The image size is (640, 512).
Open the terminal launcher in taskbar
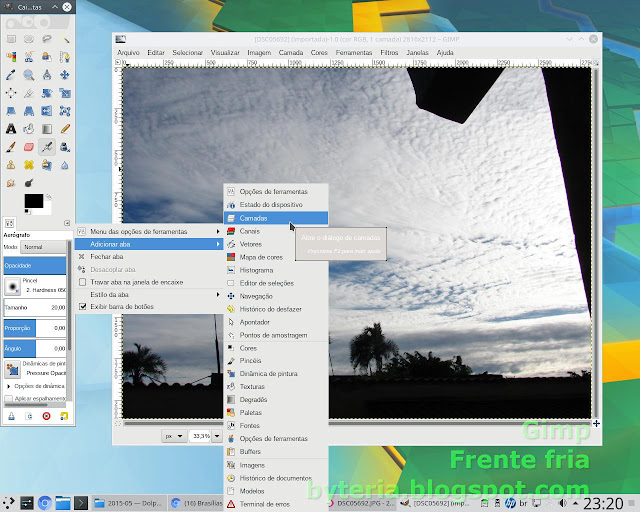click(80, 503)
